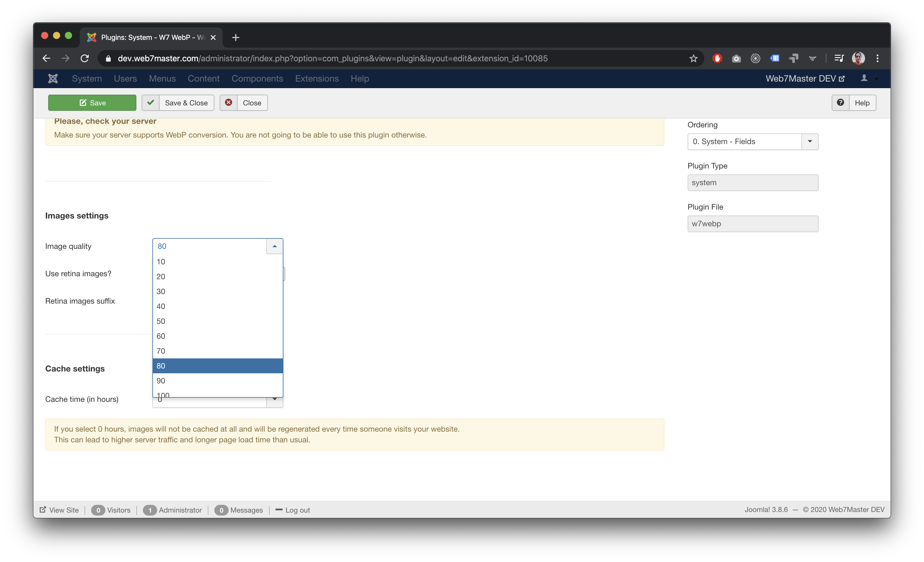Open the media playlist icon in the toolbar
Screen dimensions: 924x562
[x=839, y=58]
